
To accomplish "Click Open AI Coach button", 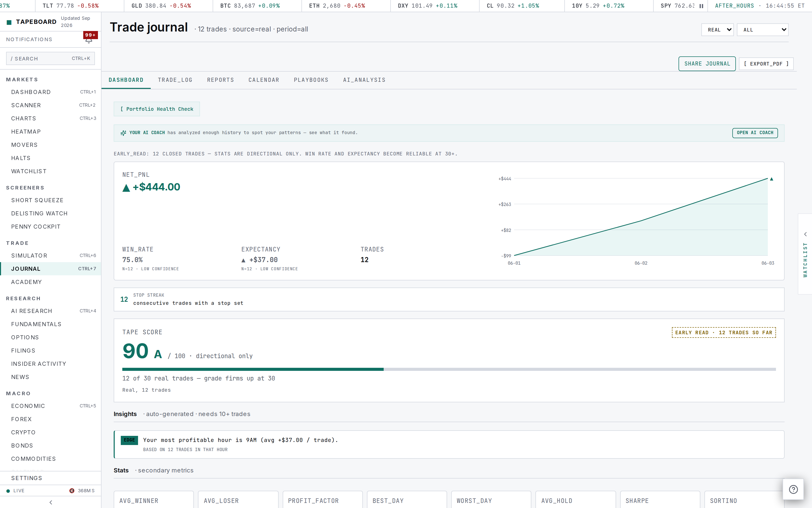I will (755, 133).
